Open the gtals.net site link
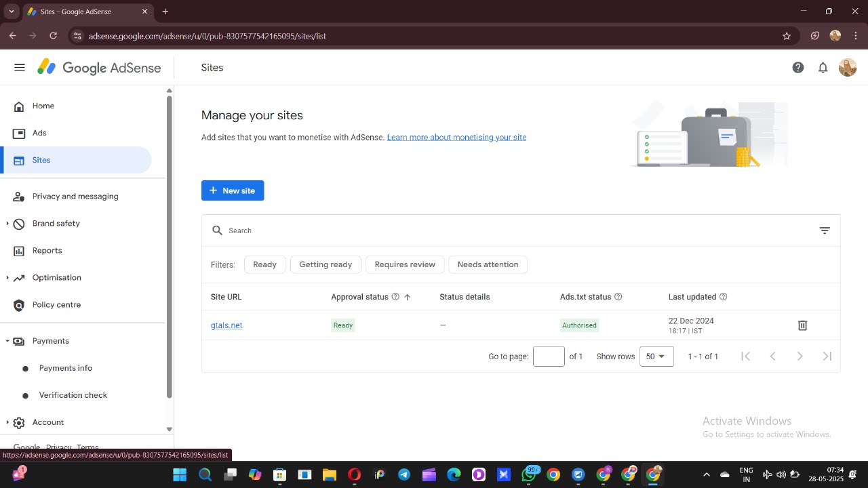The width and height of the screenshot is (868, 488). 226,325
